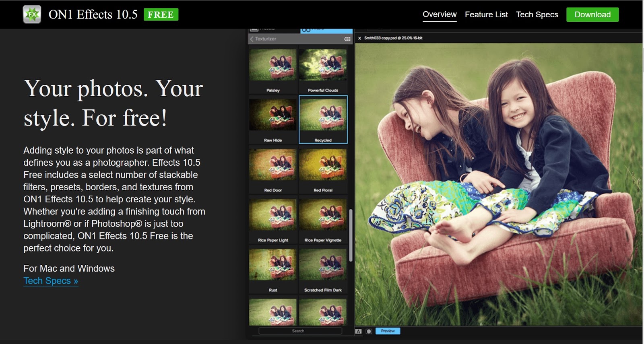Screen dimensions: 644x344
Task: Click the 'A' view icon beside Preview
Action: (358, 331)
